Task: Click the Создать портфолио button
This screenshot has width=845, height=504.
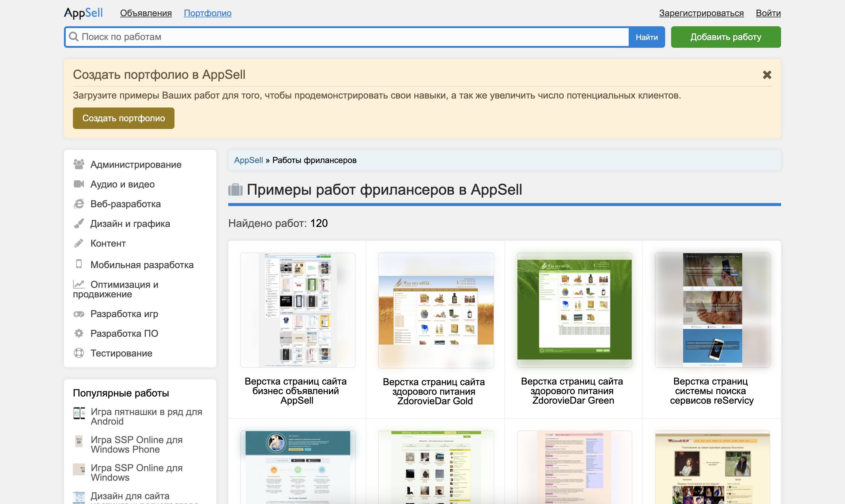Action: pos(124,118)
